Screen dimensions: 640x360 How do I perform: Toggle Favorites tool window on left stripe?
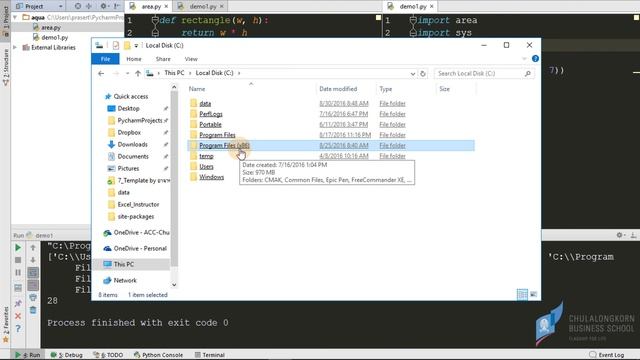[5, 324]
